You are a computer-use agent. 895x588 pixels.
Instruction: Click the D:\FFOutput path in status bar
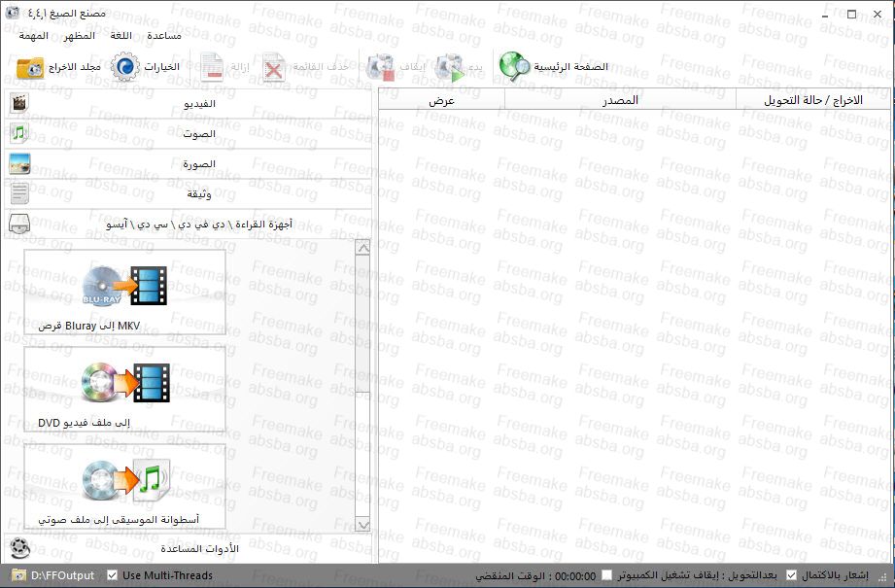coord(63,575)
